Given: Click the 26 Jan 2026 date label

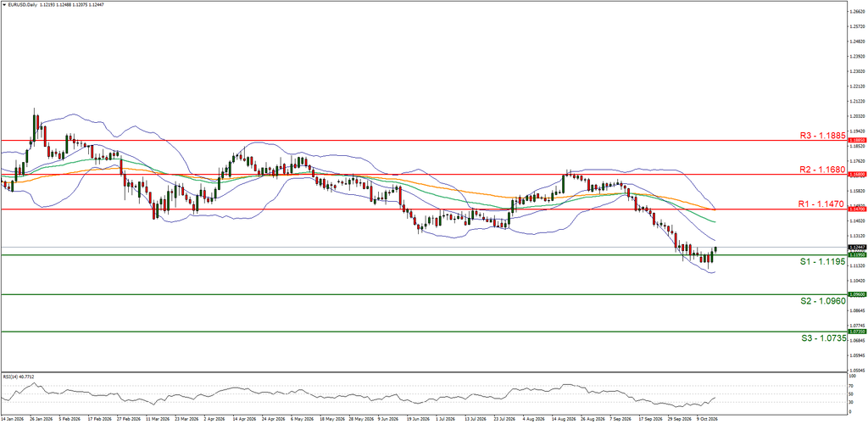Looking at the screenshot, I should (x=42, y=420).
